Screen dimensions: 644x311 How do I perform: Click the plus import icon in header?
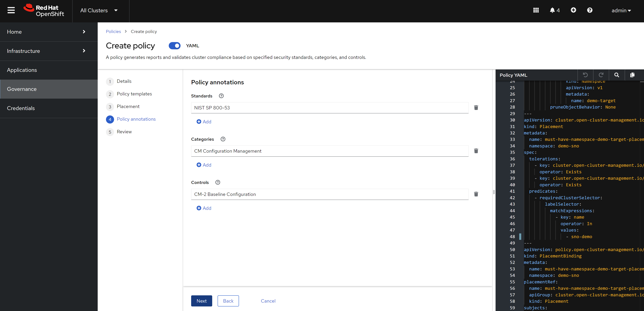(573, 10)
